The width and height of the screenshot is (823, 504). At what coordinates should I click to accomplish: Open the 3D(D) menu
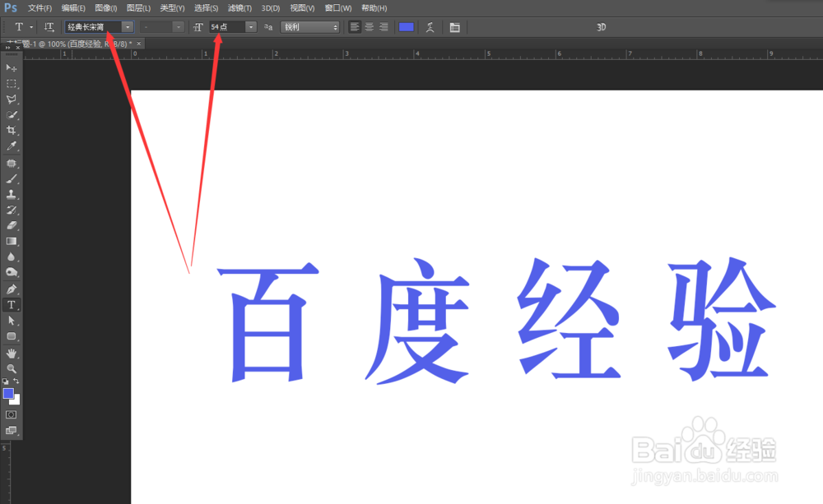pos(271,8)
